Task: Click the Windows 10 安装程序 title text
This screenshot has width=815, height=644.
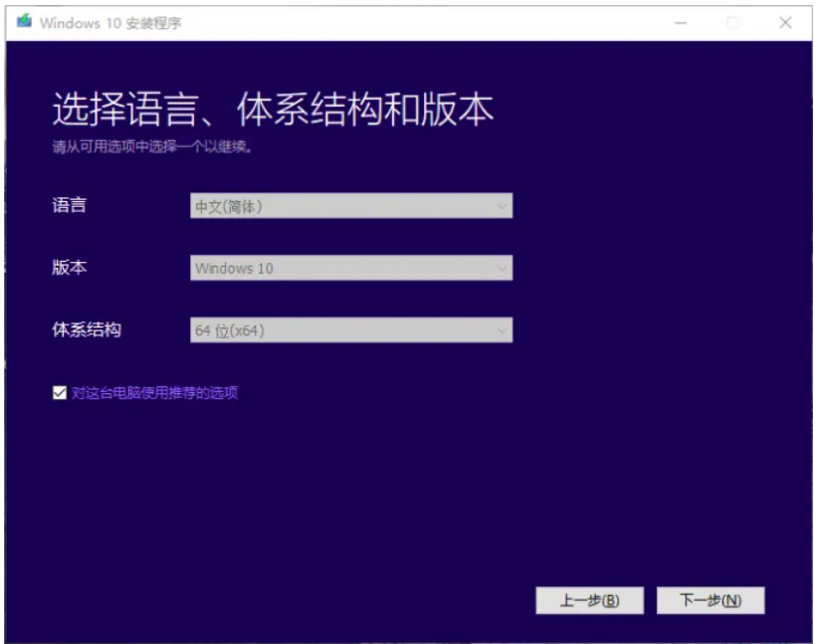Action: tap(110, 23)
